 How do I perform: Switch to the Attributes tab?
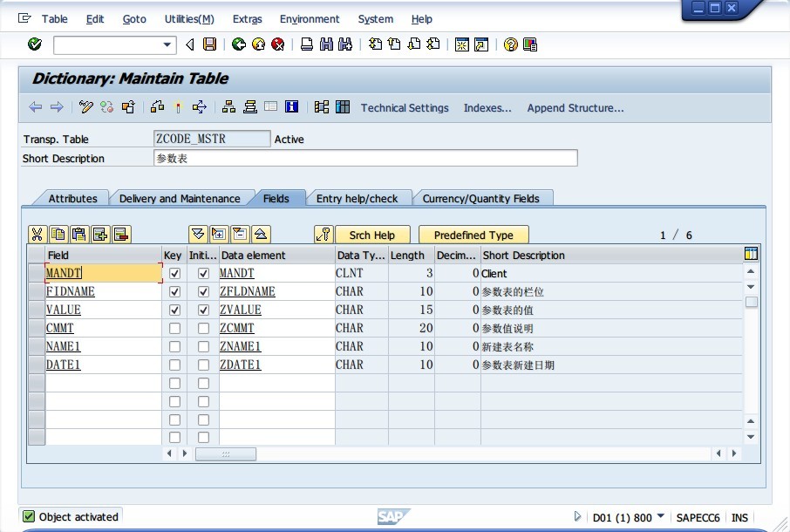click(x=72, y=199)
